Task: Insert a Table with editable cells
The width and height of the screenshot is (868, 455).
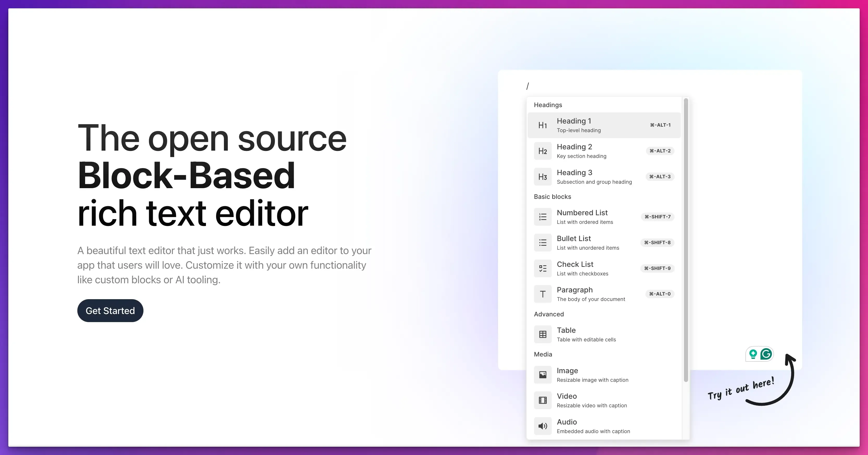Action: pyautogui.click(x=604, y=334)
